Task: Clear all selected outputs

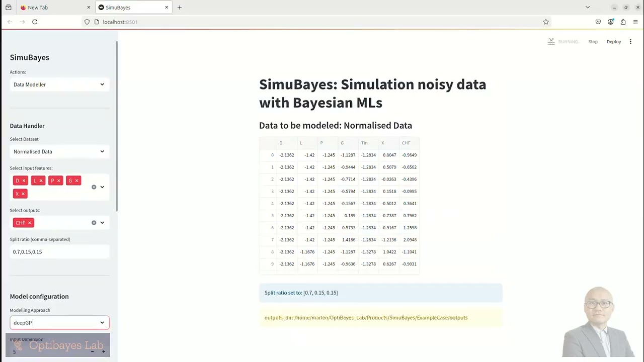Action: [94, 223]
